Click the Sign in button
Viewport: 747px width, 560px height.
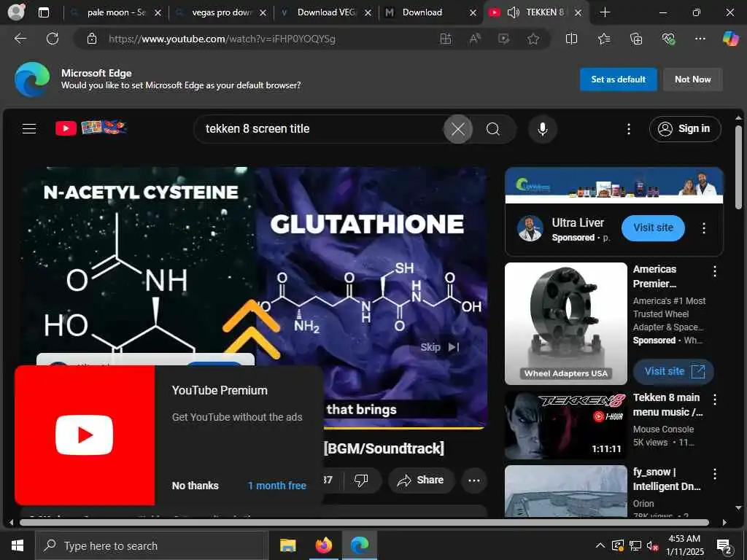click(x=684, y=128)
